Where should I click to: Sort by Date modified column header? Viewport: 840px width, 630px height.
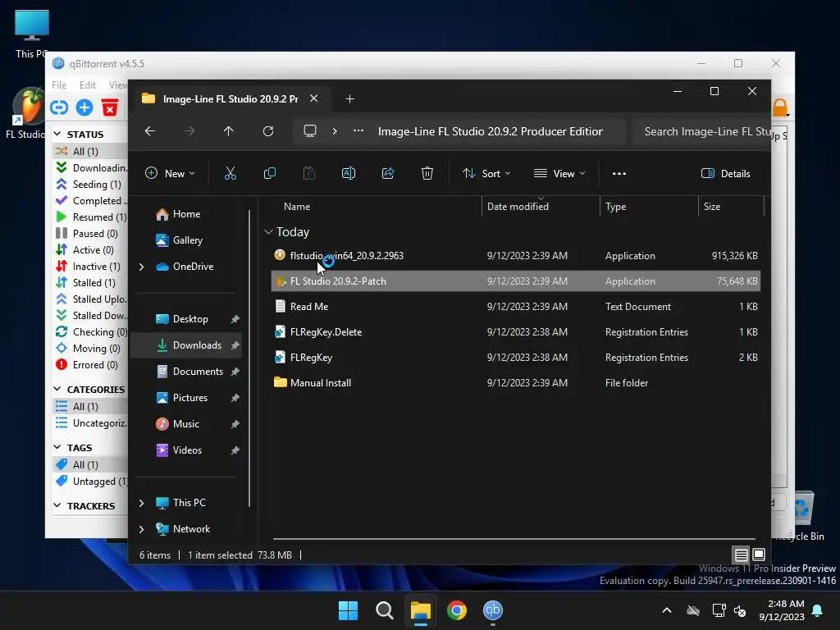click(518, 206)
